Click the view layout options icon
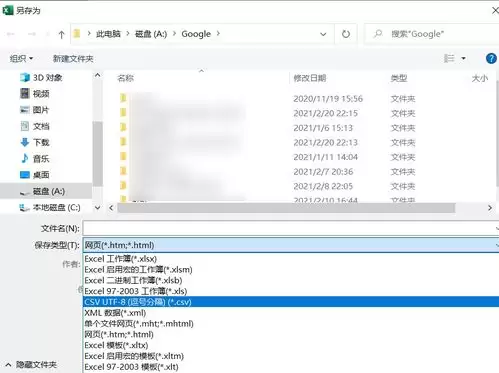 pyautogui.click(x=449, y=59)
